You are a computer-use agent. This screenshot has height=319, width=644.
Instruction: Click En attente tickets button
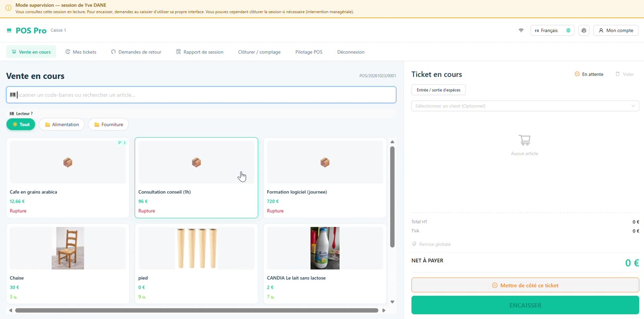click(589, 74)
